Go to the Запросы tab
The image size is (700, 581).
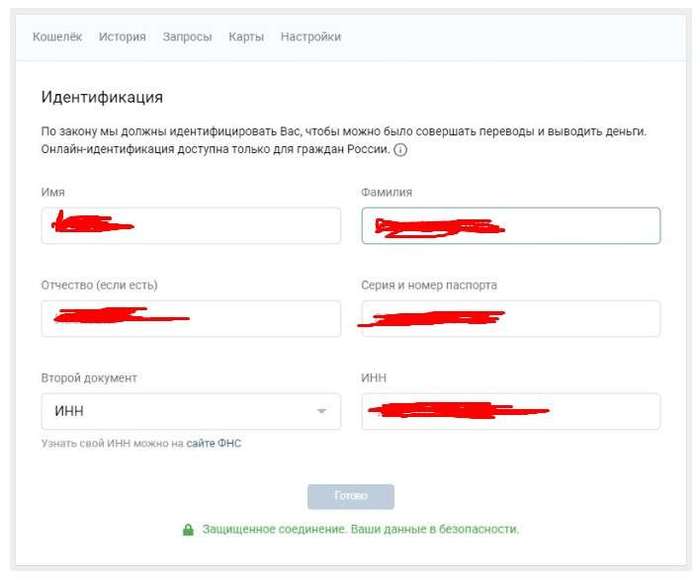(187, 37)
